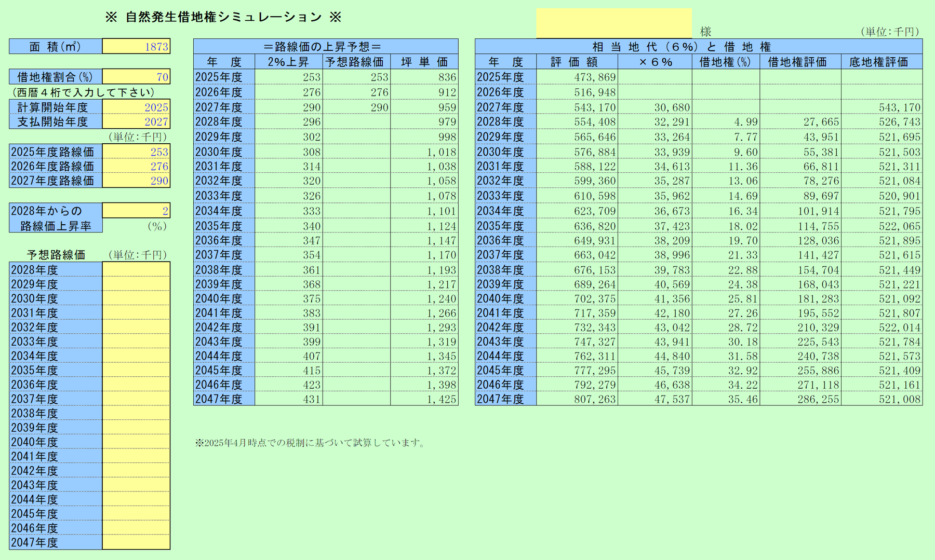Select the 面 積(㎡) label cell
The height and width of the screenshot is (560, 935).
56,47
